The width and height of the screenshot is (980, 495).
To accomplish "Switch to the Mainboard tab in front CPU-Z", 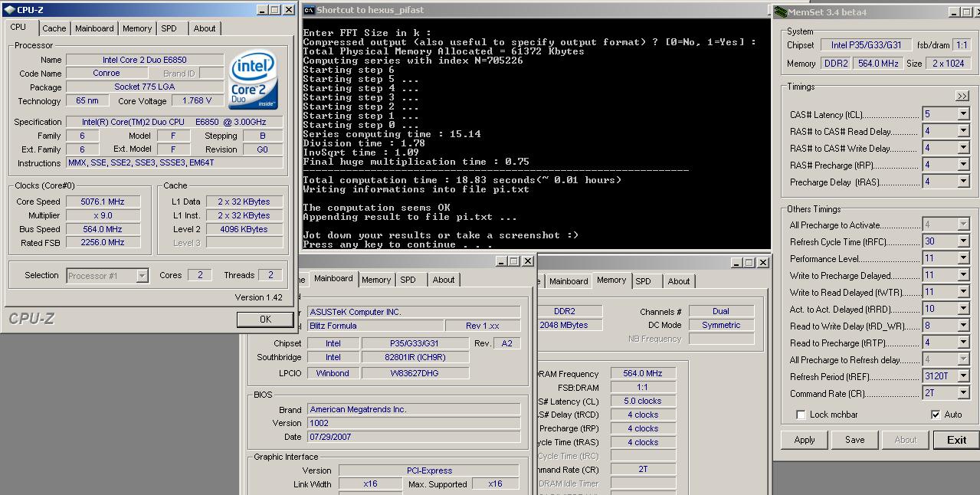I will point(94,28).
